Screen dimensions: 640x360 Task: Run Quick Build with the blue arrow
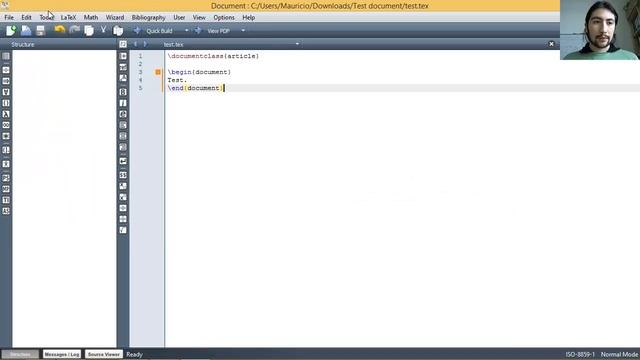tap(137, 31)
